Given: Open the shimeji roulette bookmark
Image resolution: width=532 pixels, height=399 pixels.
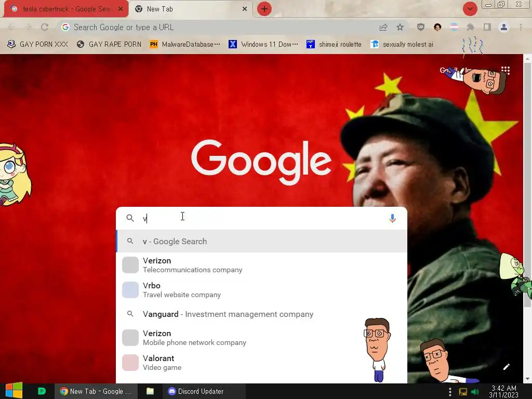Looking at the screenshot, I should tap(334, 45).
